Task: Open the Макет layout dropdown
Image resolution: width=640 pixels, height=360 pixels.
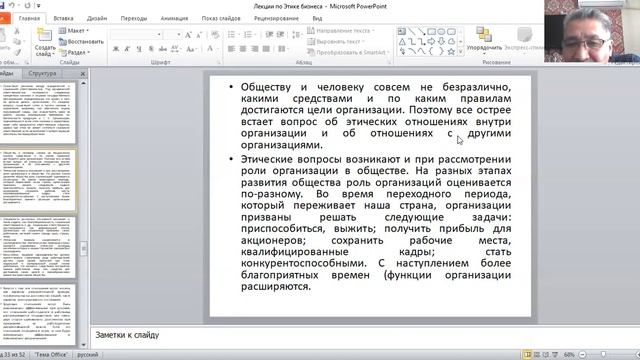Action: tap(74, 31)
